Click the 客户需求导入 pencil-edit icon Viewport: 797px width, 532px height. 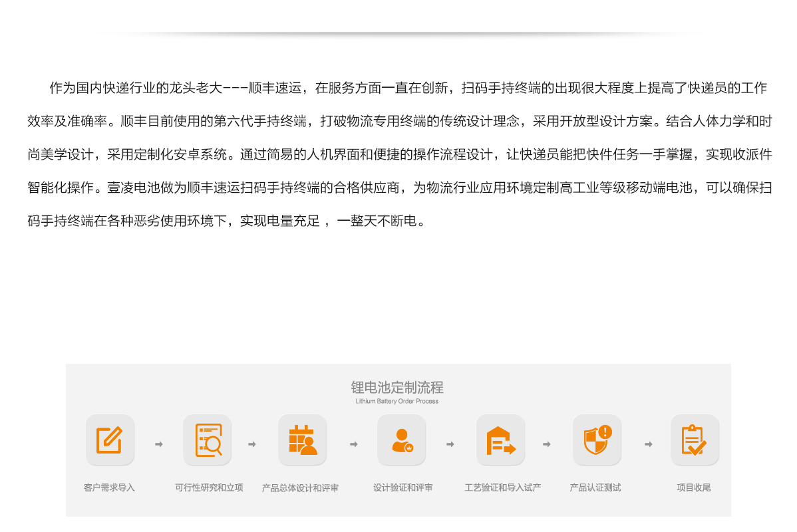click(110, 440)
